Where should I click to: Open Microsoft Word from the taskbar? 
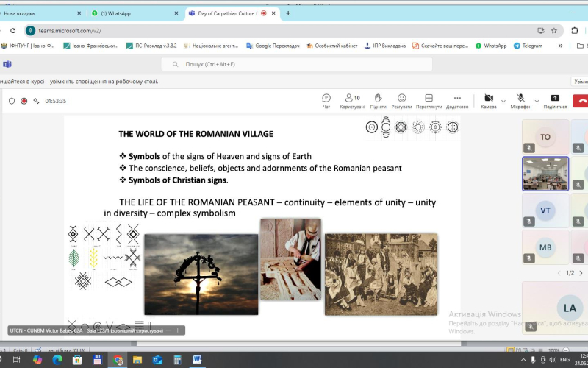[197, 360]
